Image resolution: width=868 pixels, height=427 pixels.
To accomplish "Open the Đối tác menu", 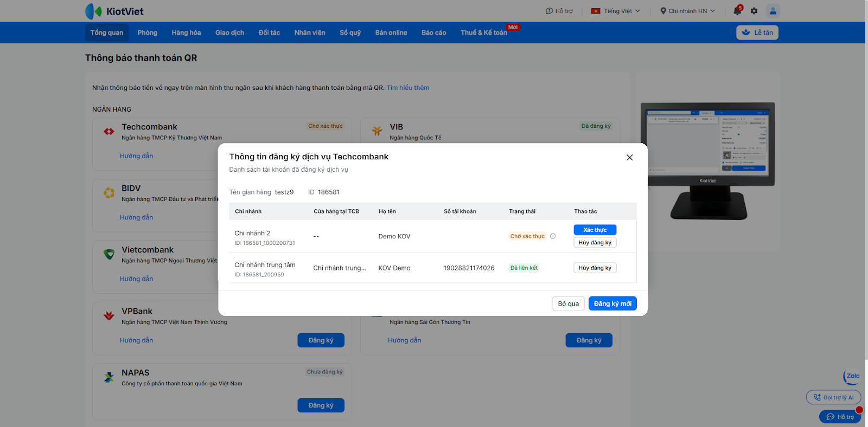I will click(x=269, y=33).
